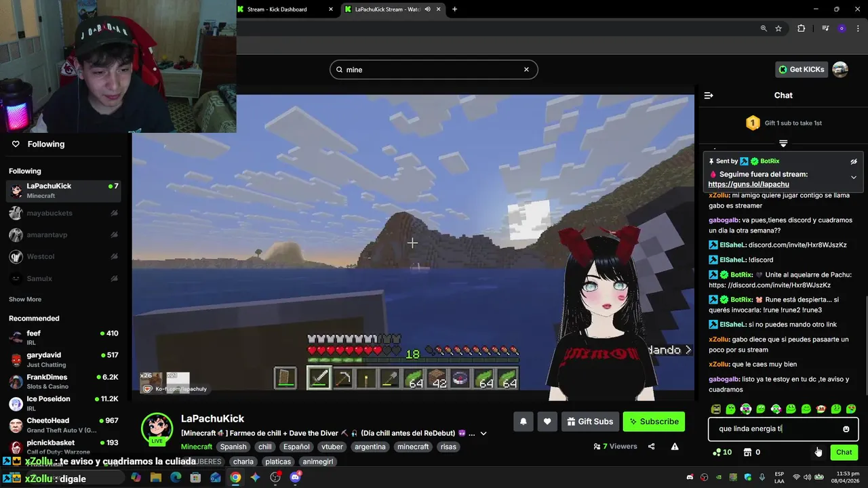Open recommended channel CheetoHead
868x488 pixels.
tap(64, 425)
